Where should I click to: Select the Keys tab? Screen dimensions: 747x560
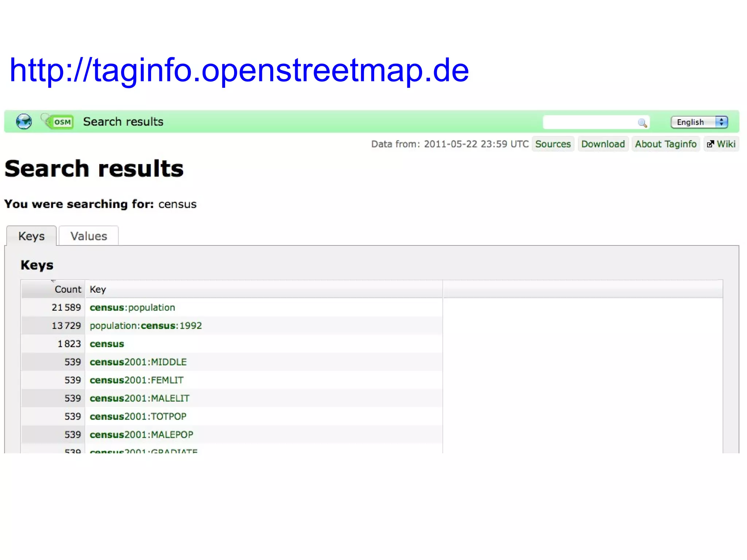pyautogui.click(x=31, y=236)
